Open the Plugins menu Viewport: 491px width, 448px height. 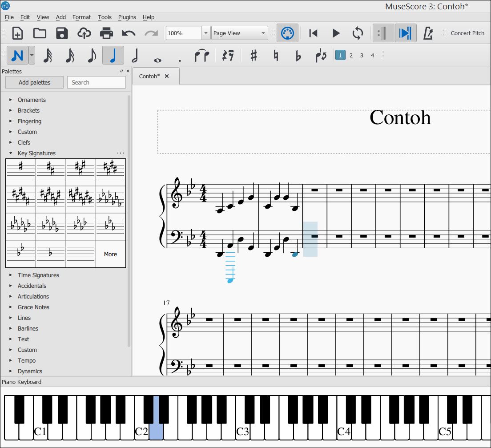(x=127, y=17)
